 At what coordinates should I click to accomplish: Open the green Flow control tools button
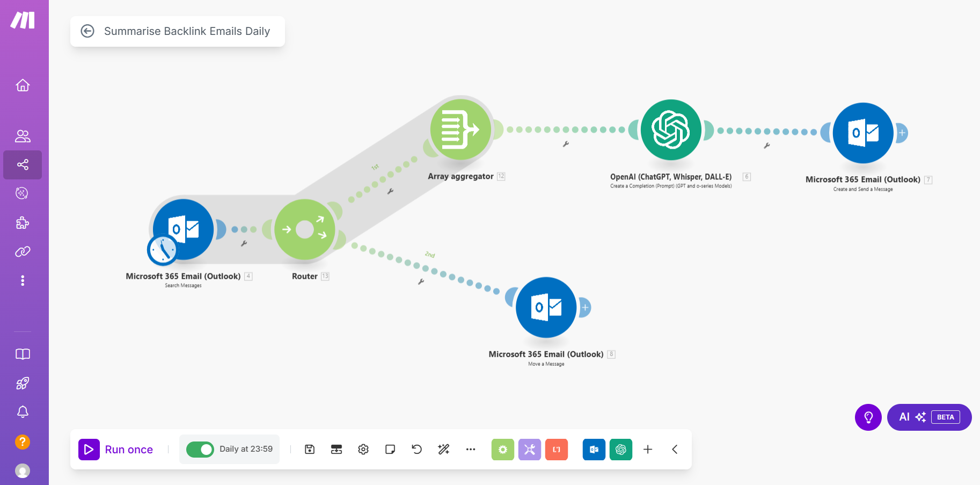(x=503, y=450)
